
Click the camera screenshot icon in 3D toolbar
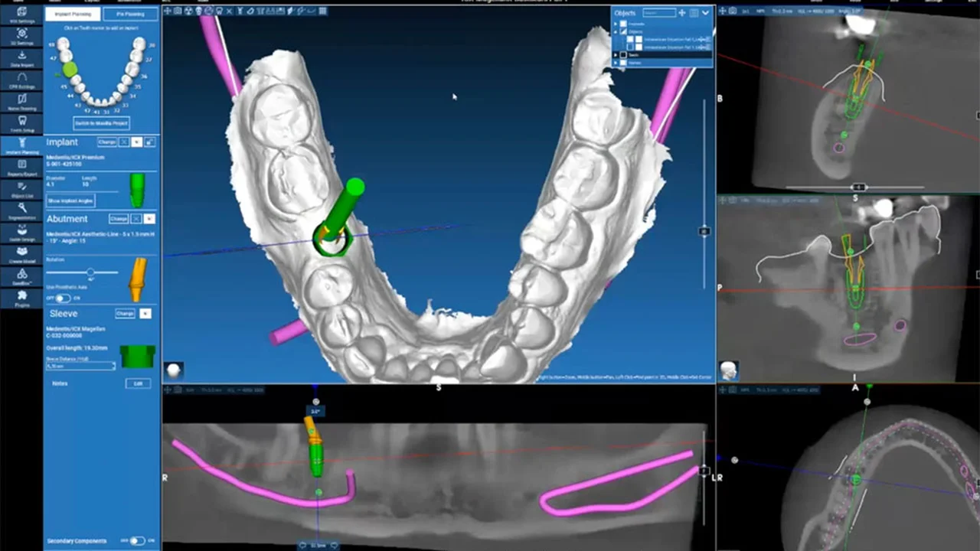(x=178, y=11)
